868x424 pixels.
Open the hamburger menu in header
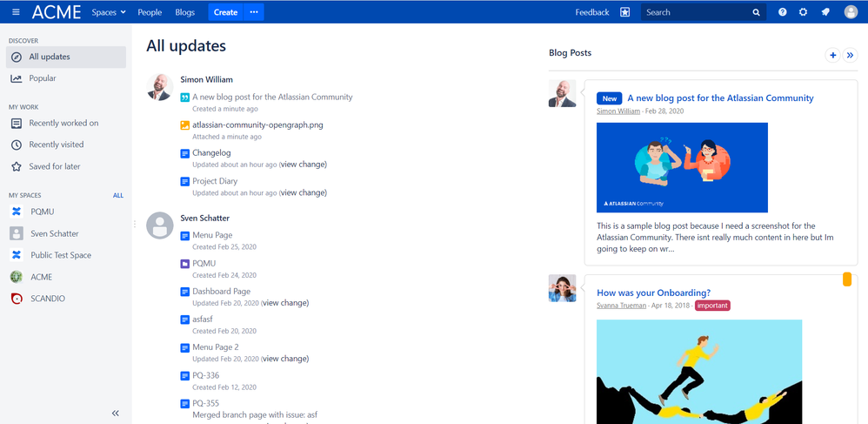(x=16, y=12)
